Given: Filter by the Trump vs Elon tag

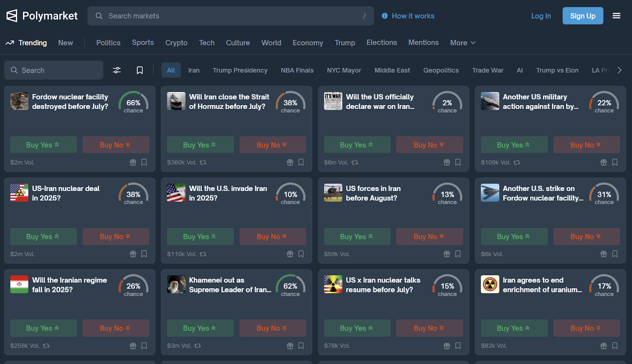Looking at the screenshot, I should (x=557, y=70).
